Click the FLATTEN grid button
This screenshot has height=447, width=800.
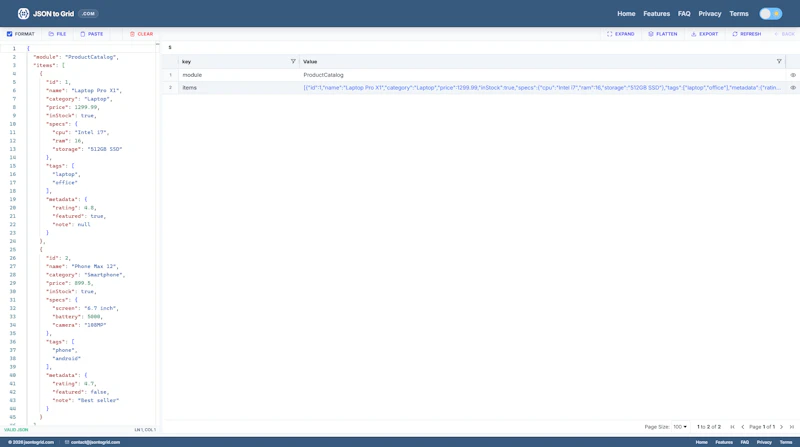(663, 34)
